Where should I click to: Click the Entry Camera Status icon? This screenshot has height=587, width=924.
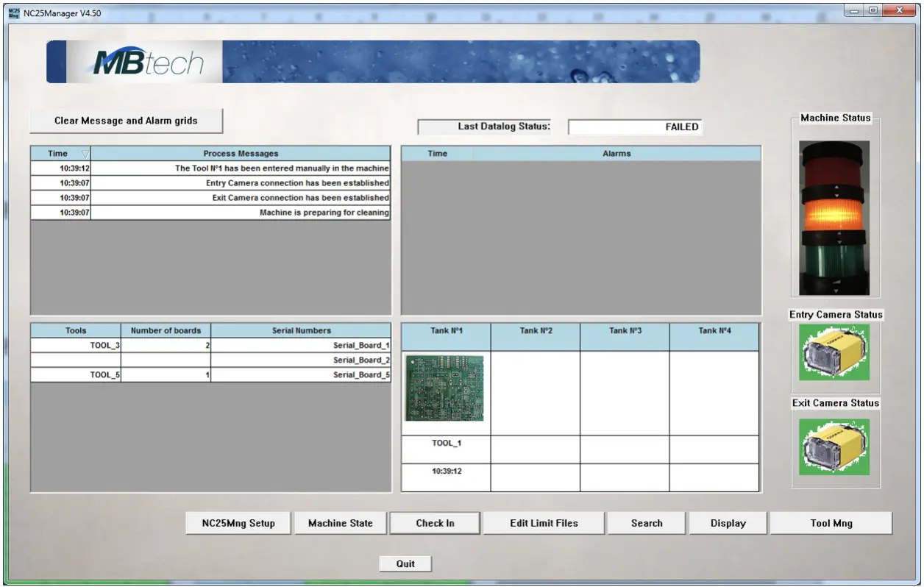[834, 352]
